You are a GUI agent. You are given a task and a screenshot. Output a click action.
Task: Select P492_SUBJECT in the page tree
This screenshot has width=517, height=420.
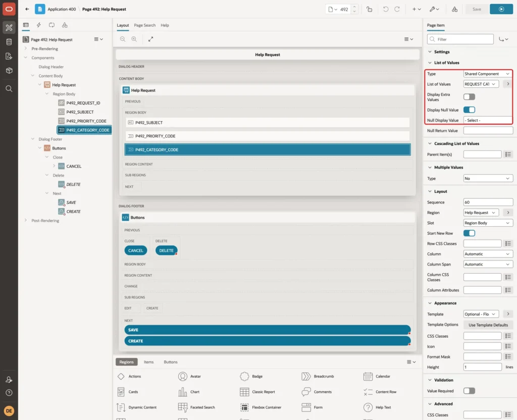(x=80, y=112)
